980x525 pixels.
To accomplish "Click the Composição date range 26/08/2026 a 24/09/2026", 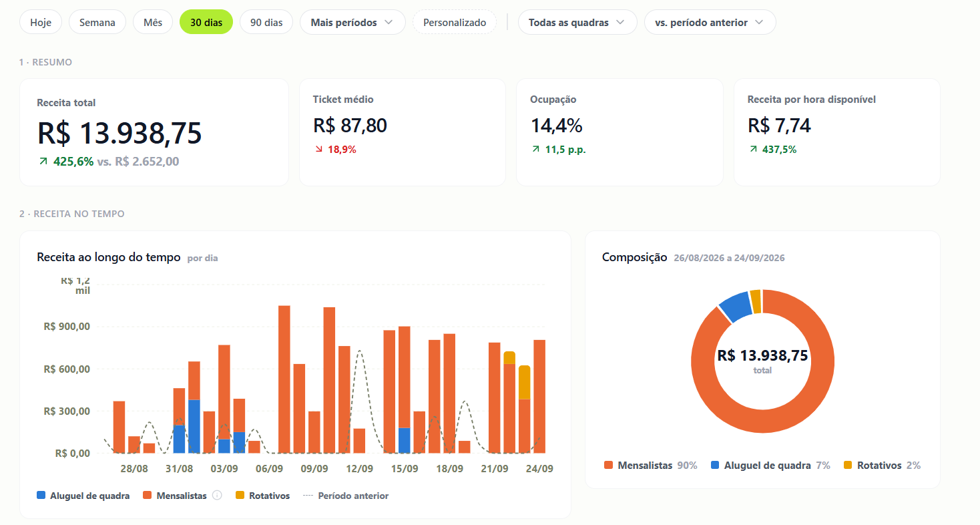I will pyautogui.click(x=729, y=258).
